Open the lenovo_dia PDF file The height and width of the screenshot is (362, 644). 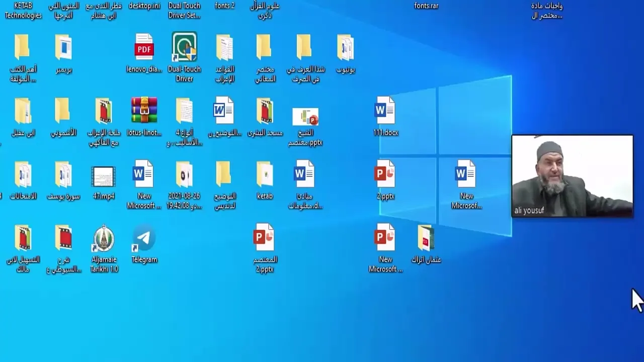tap(144, 48)
